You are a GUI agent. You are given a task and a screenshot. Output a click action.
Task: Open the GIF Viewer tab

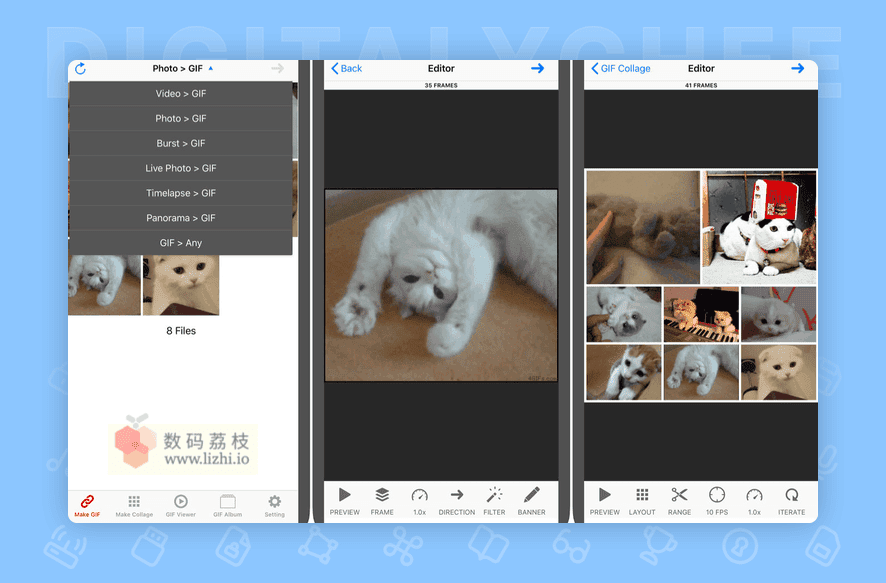(181, 506)
